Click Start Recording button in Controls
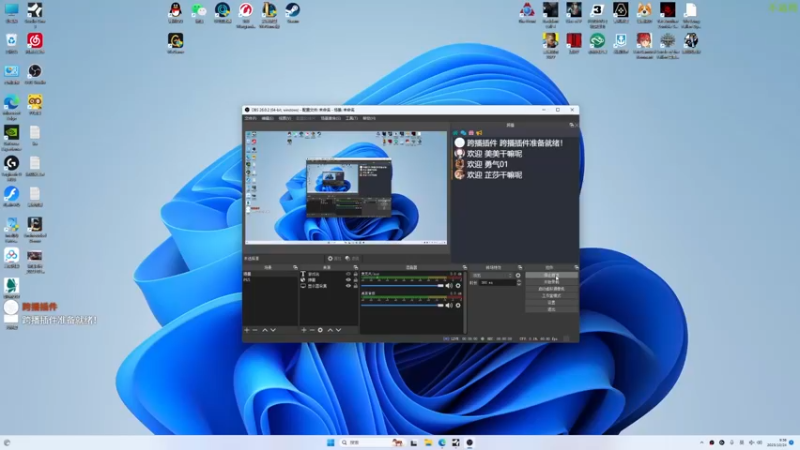Image resolution: width=800 pixels, height=450 pixels. click(552, 282)
